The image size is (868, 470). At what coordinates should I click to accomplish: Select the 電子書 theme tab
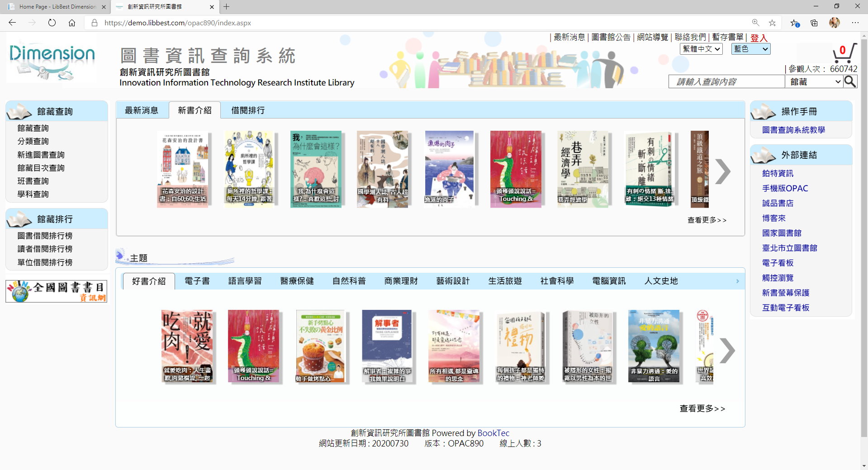[197, 281]
